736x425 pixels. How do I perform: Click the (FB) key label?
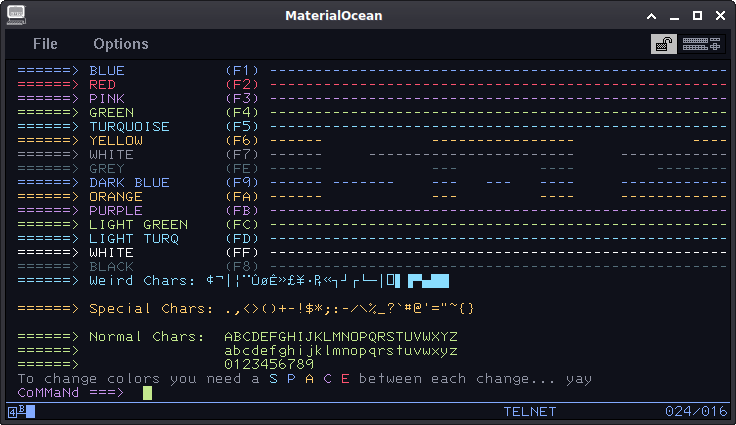pos(242,211)
